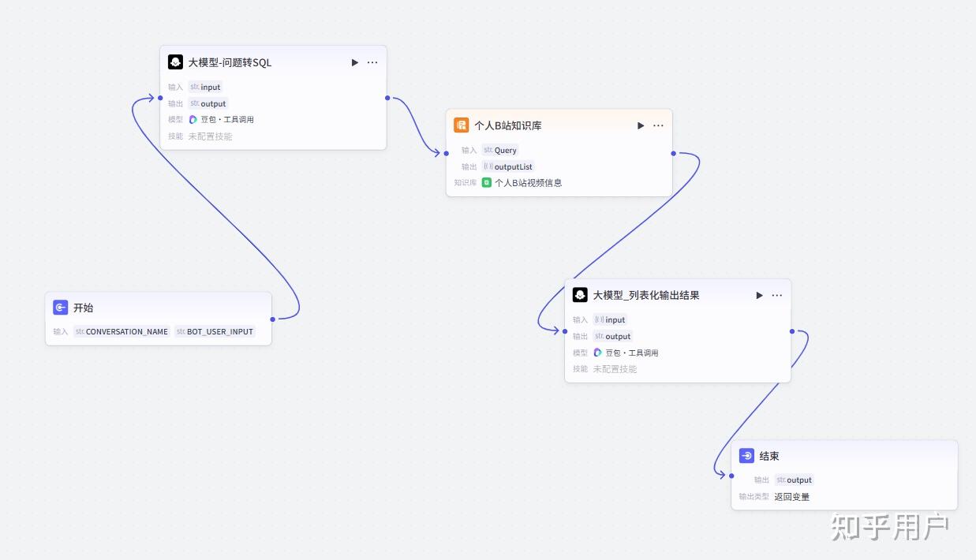This screenshot has width=976, height=560.
Task: Click the 大模型-问题转SQL node icon
Action: (175, 62)
